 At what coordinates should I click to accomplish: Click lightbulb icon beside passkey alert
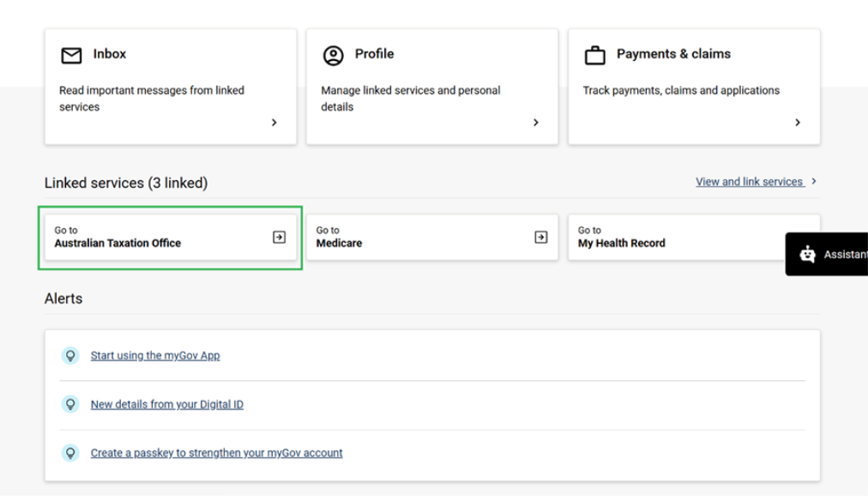70,453
